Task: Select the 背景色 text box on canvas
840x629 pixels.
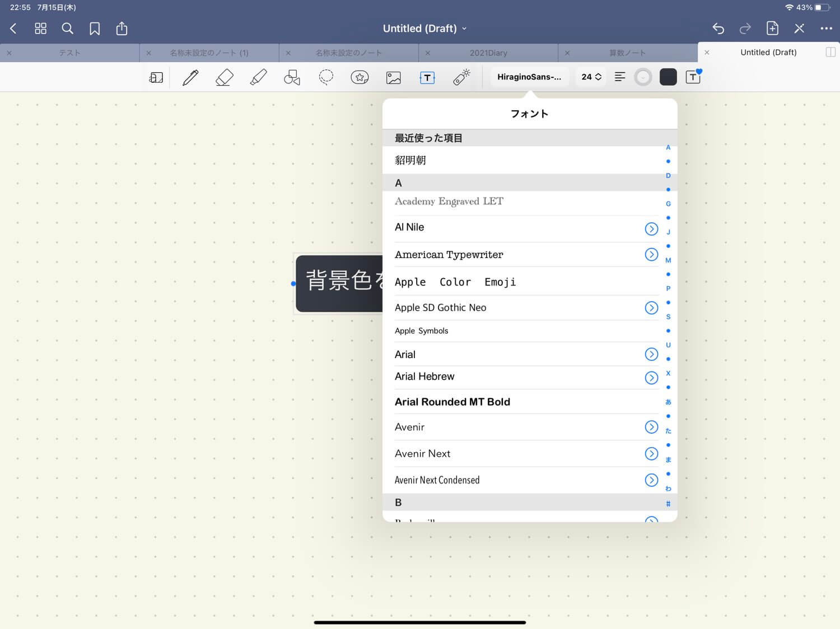Action: click(x=339, y=284)
